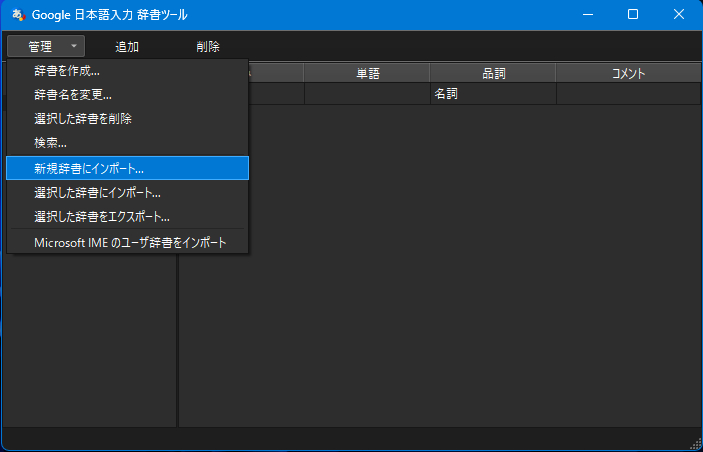Screen dimensions: 703x452
Task: Click the window resize grip icon
Action: (x=695, y=444)
